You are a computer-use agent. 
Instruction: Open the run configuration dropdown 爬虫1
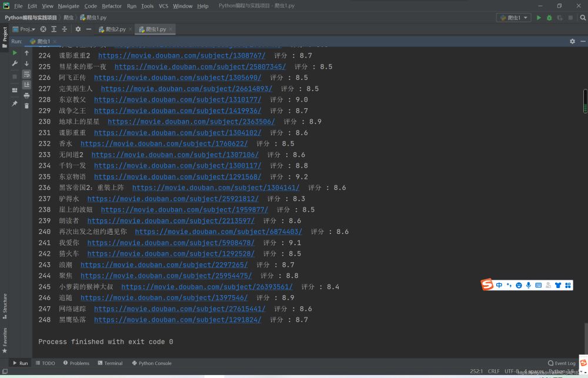click(513, 18)
